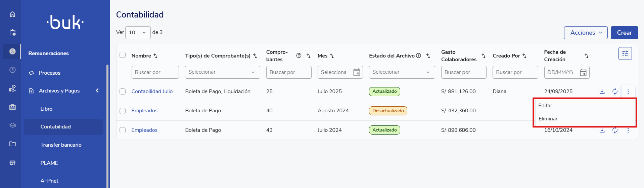Click the home icon in the sidebar
The height and width of the screenshot is (188, 644).
[x=12, y=14]
